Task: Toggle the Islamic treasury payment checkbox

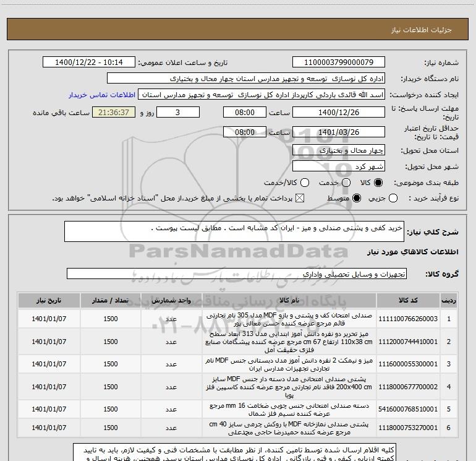Action: pos(300,198)
